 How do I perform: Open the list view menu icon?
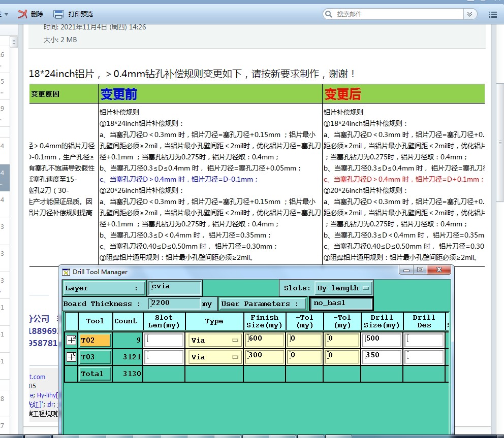[493, 14]
